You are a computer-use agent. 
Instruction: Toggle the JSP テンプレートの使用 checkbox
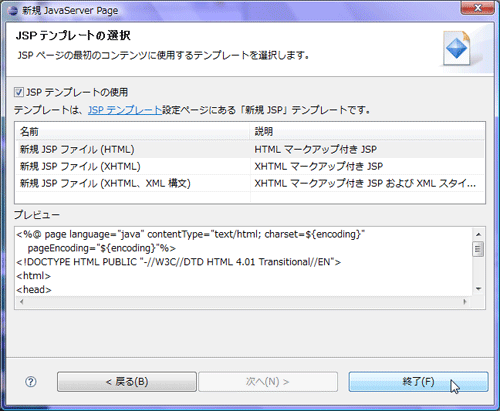pos(19,92)
